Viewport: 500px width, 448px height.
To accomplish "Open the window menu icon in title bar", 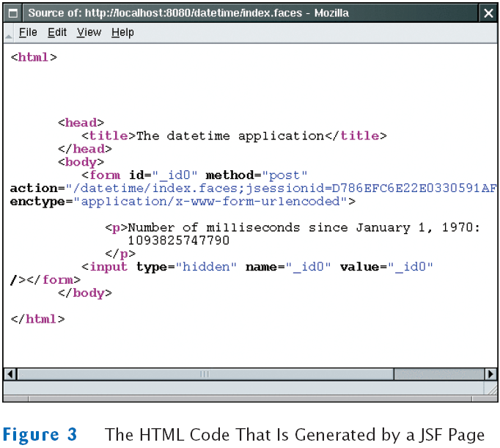I will coord(14,13).
